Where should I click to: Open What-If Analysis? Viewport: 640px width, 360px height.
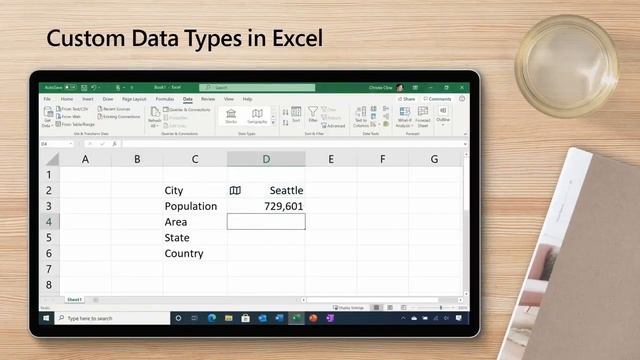[404, 117]
